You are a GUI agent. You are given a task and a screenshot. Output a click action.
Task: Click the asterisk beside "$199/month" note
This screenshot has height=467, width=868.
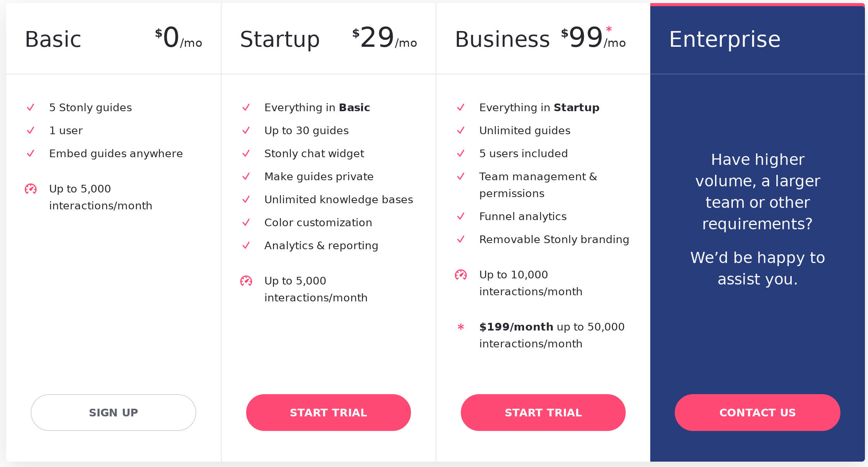460,327
